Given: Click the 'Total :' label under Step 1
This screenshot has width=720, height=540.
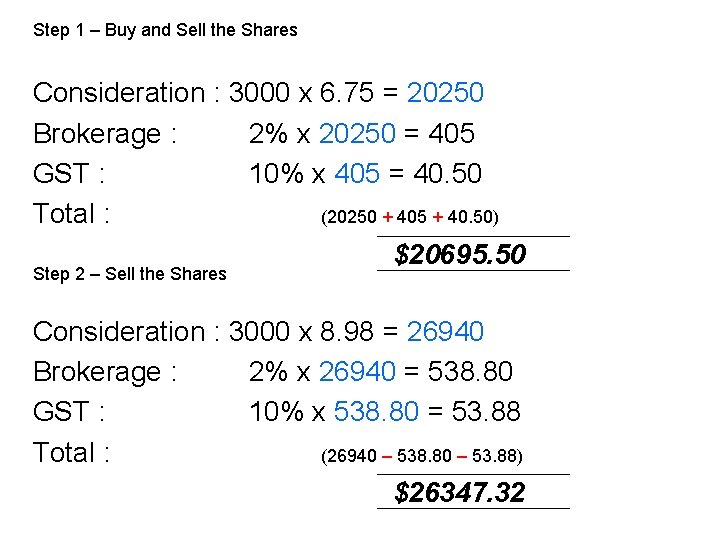Looking at the screenshot, I should click(71, 214).
